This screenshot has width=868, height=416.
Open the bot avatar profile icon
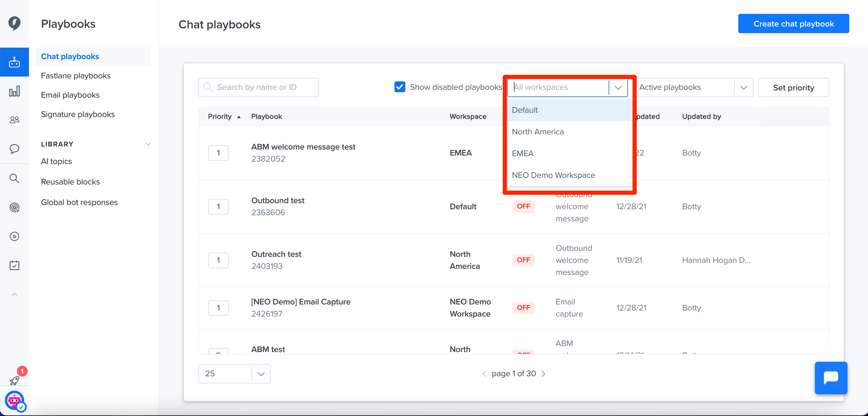coord(14,401)
